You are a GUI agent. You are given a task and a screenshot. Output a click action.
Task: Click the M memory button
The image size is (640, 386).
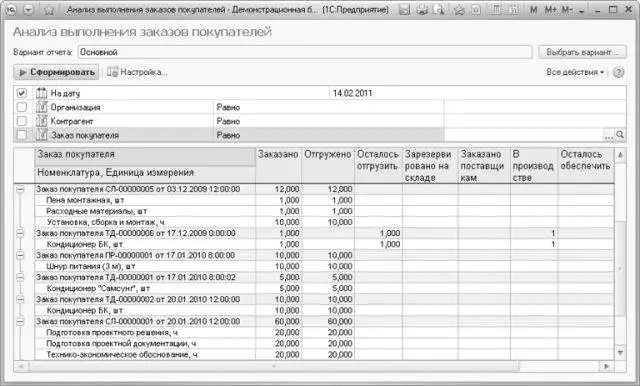pyautogui.click(x=533, y=9)
